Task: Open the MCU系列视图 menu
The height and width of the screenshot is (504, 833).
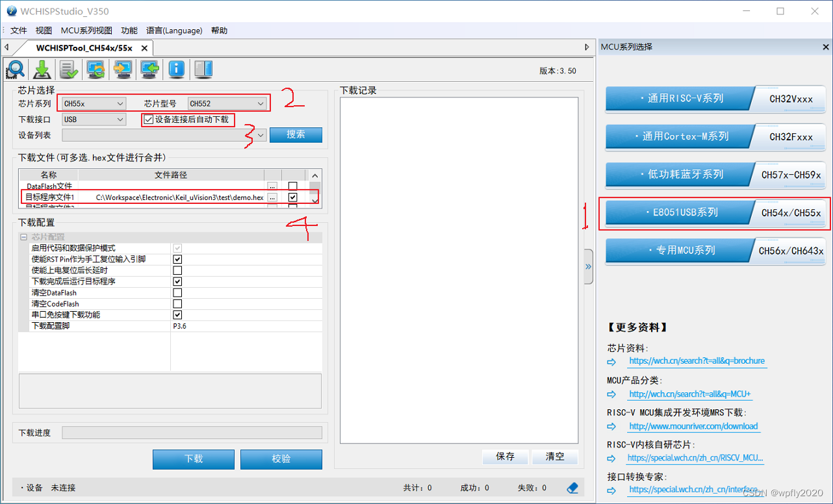Action: click(x=86, y=31)
